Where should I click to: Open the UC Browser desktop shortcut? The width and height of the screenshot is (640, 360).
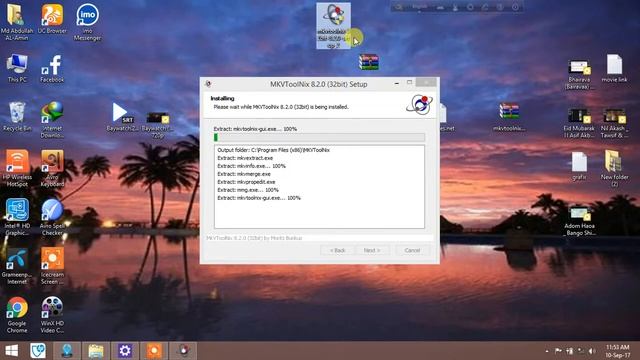tap(52, 19)
